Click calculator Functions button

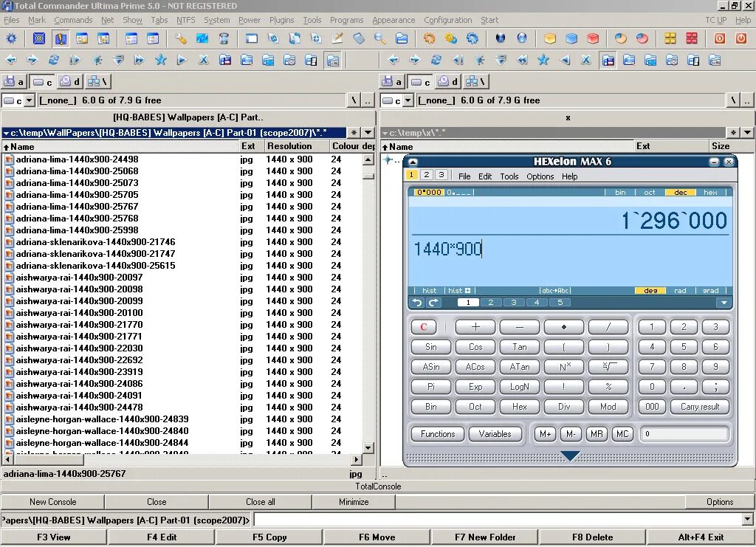coord(438,434)
